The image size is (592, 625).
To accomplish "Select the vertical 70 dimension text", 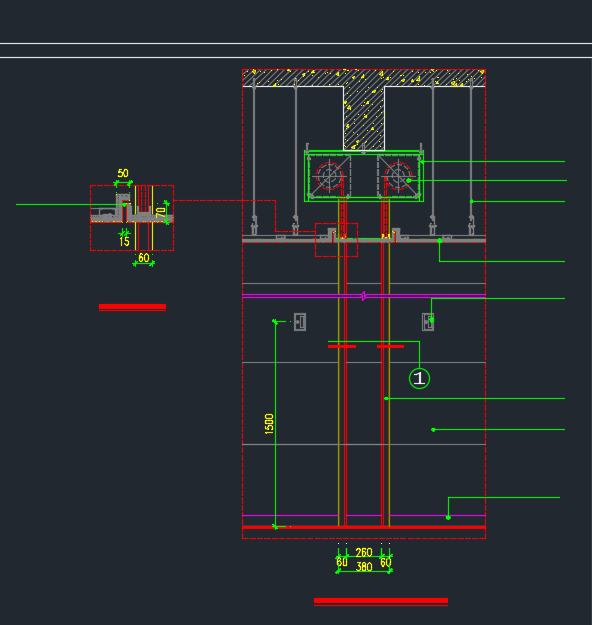I will tap(160, 212).
